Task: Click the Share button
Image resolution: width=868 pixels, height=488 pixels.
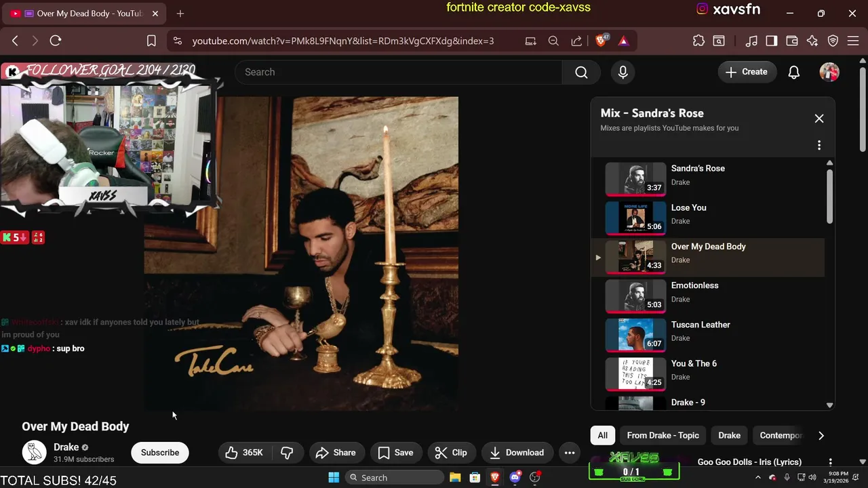Action: point(336,453)
